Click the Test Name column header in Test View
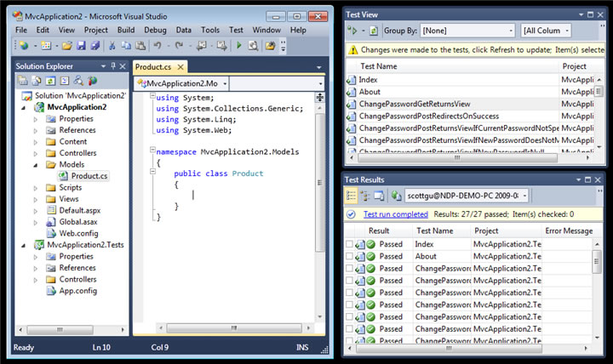This screenshot has height=364, width=613. 378,66
